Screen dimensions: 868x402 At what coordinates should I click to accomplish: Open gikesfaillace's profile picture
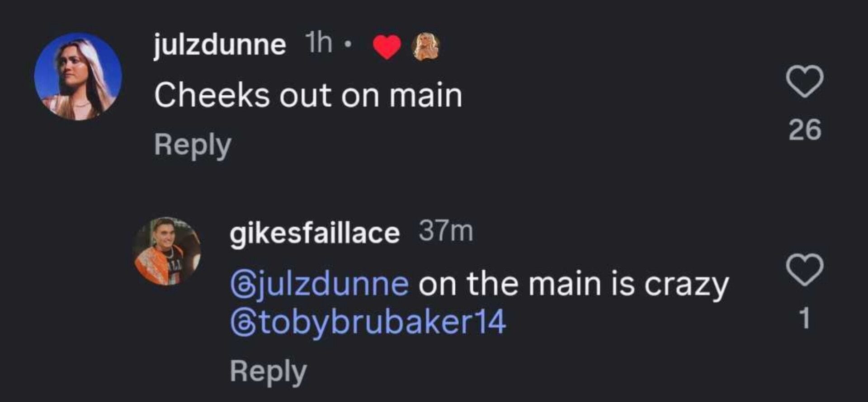pyautogui.click(x=167, y=251)
